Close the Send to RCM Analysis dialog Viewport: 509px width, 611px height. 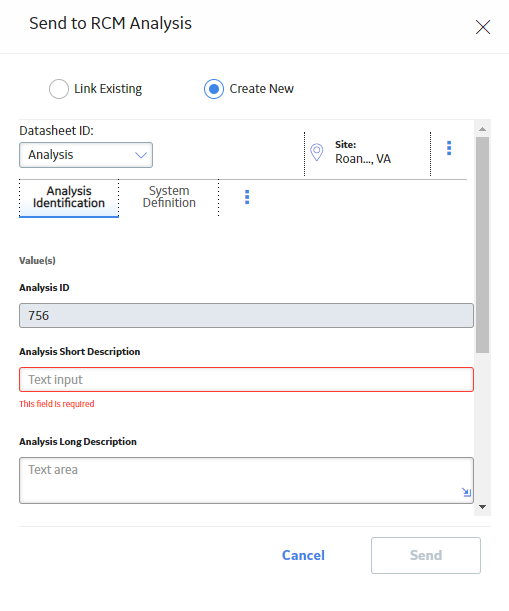click(482, 27)
